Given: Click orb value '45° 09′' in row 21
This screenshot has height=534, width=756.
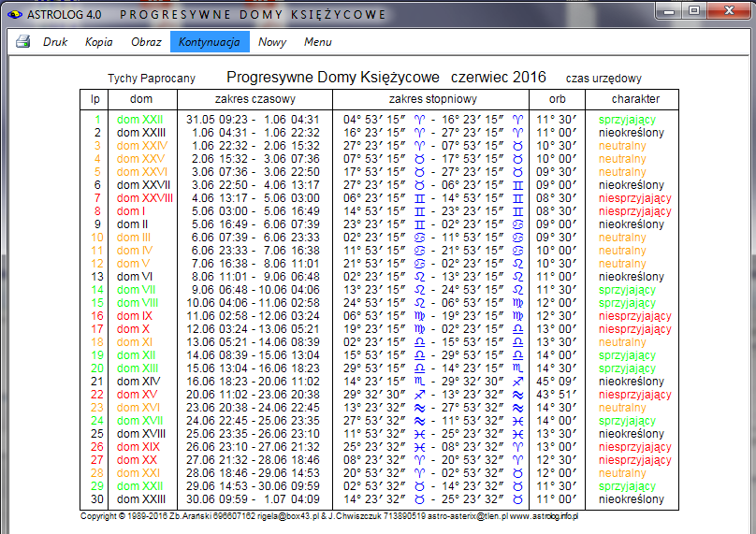Looking at the screenshot, I should pyautogui.click(x=557, y=382).
